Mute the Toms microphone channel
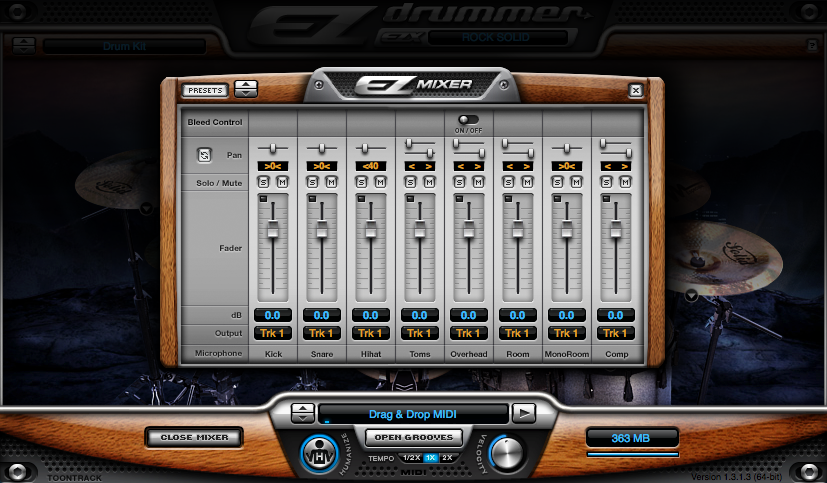Image resolution: width=827 pixels, height=483 pixels. pos(429,182)
